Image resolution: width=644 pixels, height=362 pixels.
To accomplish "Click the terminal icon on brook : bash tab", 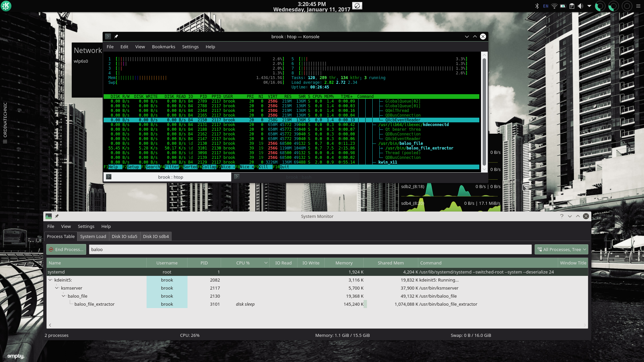I will [x=237, y=177].
